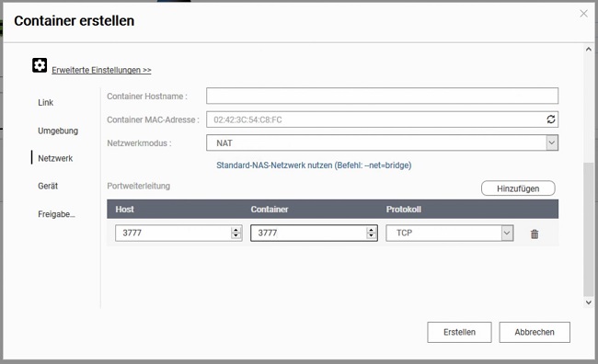
Task: Go to the Freigabe section
Action: pyautogui.click(x=56, y=214)
